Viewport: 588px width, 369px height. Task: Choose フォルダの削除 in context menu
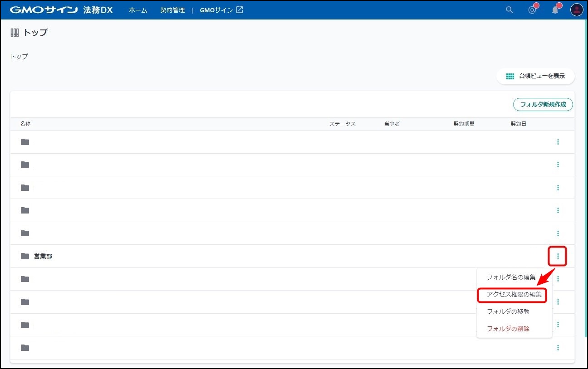[508, 329]
